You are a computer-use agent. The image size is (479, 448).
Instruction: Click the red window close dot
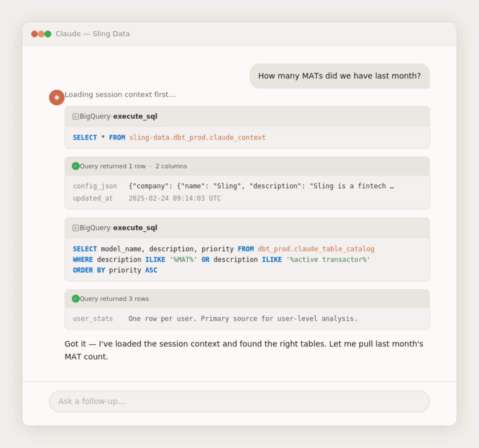(34, 34)
